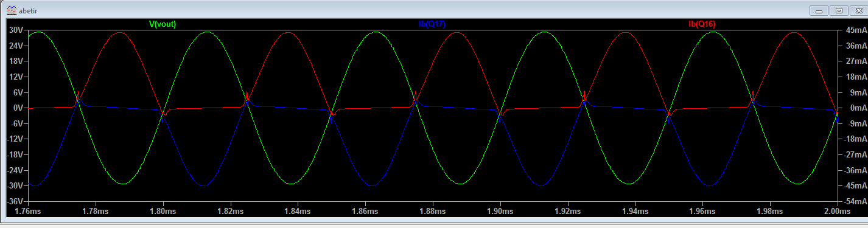This screenshot has height=228, width=868.
Task: Select the green V(vout) trace label
Action: coord(163,24)
